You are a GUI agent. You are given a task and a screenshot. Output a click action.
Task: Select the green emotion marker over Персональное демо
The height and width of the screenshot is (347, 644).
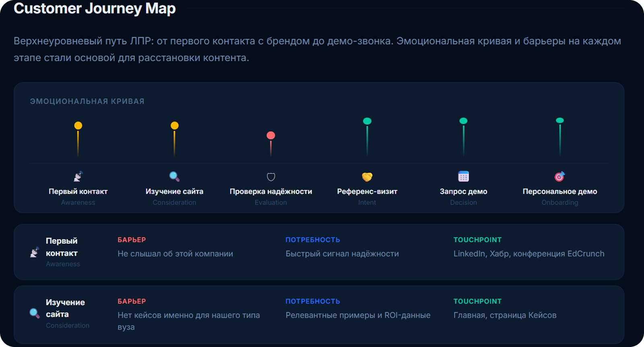[x=560, y=120]
